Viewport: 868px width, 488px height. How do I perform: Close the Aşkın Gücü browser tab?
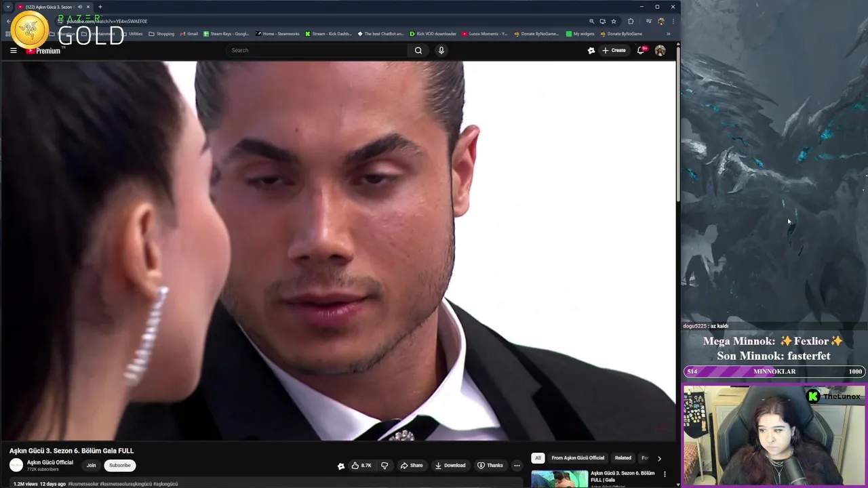pos(88,7)
